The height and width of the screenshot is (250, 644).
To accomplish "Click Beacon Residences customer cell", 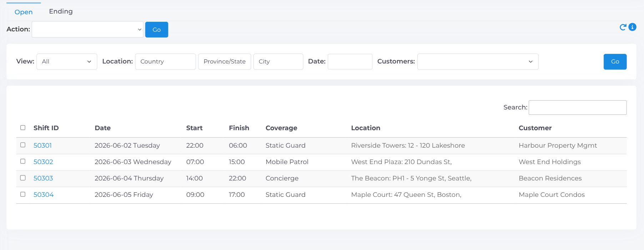I will [x=550, y=178].
